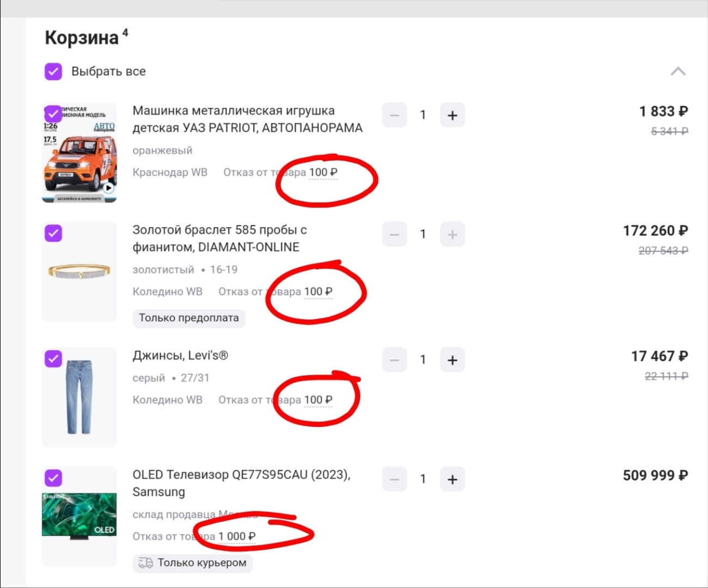Image resolution: width=708 pixels, height=588 pixels.
Task: Decrease quantity of Levi's jeans
Action: coord(395,360)
